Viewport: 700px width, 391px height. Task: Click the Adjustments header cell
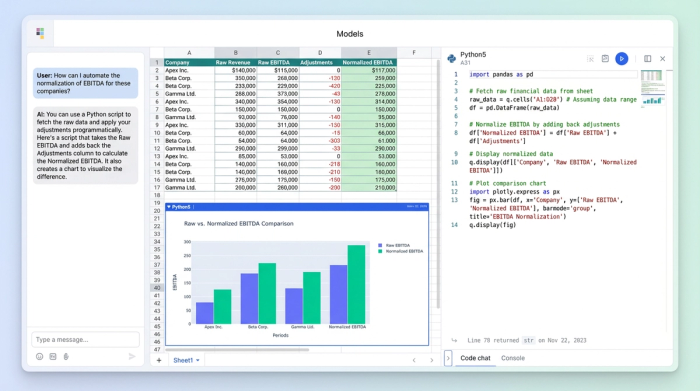tap(320, 62)
